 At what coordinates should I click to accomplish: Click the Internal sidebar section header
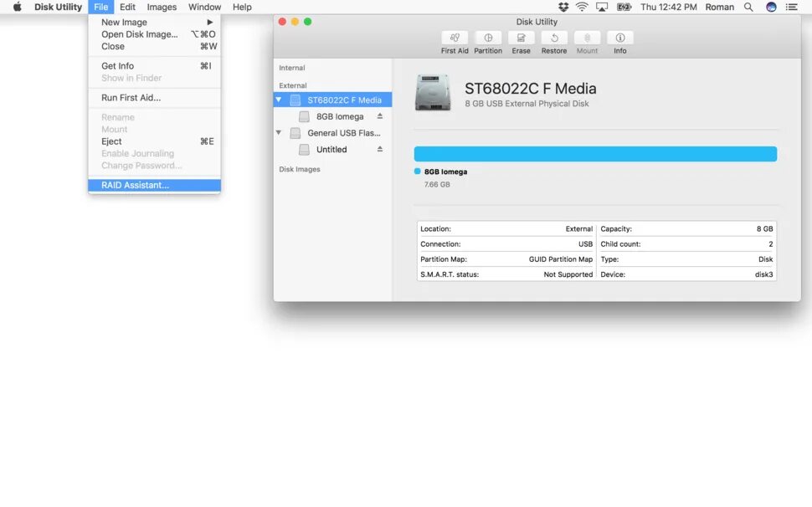[292, 68]
